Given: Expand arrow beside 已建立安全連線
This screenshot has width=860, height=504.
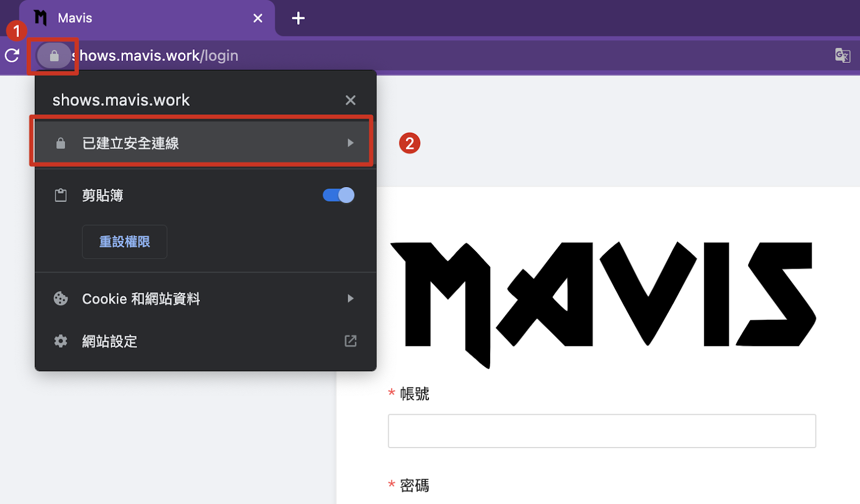Looking at the screenshot, I should coord(350,143).
